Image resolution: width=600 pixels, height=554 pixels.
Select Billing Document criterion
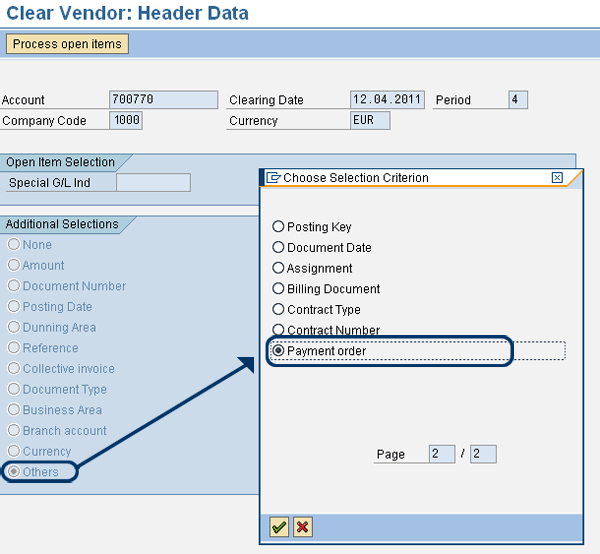coord(279,289)
